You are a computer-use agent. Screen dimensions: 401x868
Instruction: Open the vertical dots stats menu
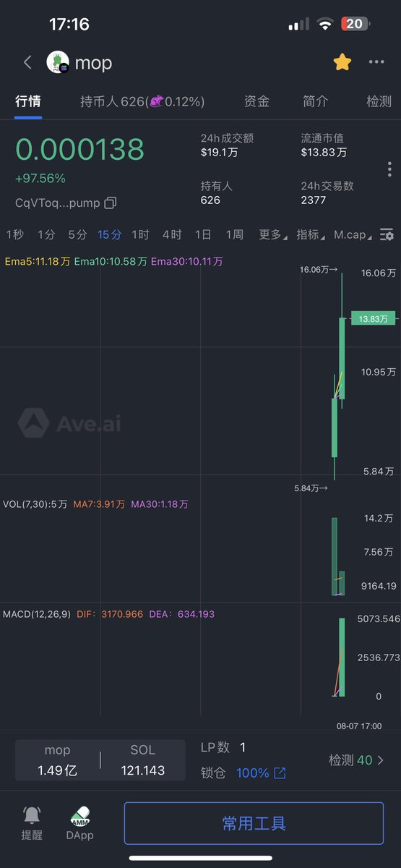pyautogui.click(x=389, y=169)
